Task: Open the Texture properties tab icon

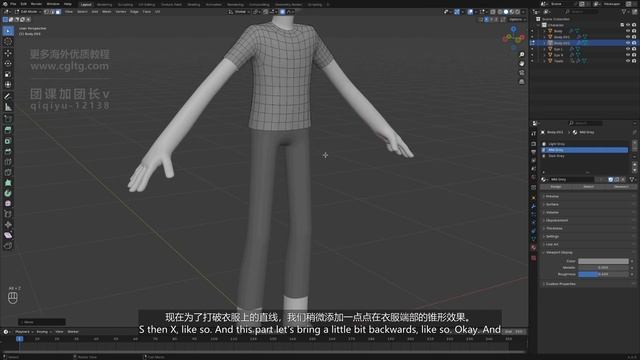Action: 533,258
